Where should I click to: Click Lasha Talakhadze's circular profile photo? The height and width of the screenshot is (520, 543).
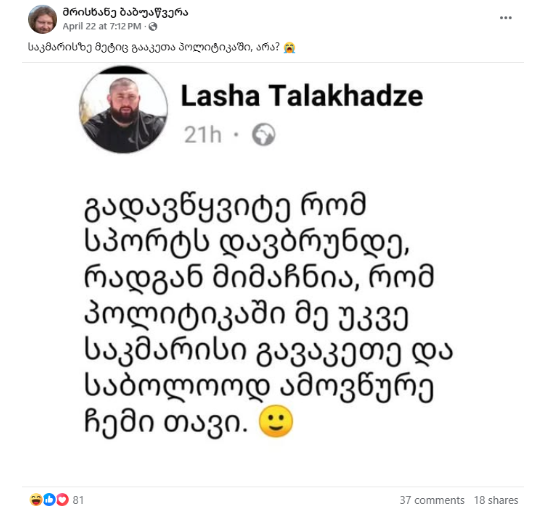[124, 110]
